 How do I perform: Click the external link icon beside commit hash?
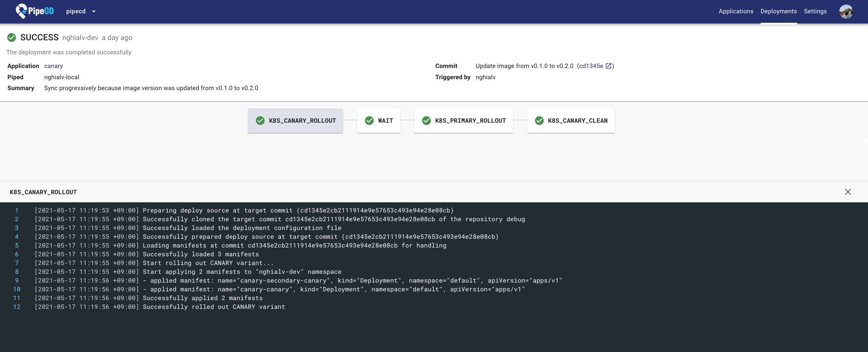(x=608, y=66)
